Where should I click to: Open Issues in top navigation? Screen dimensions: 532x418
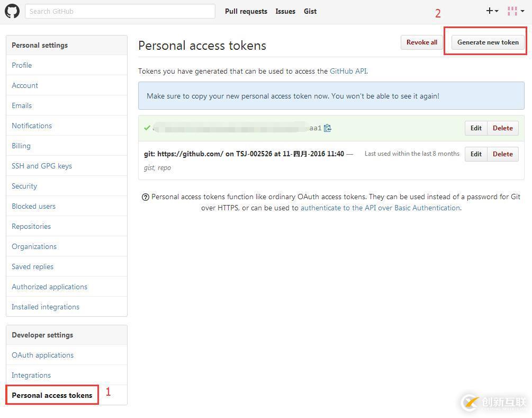click(x=285, y=11)
